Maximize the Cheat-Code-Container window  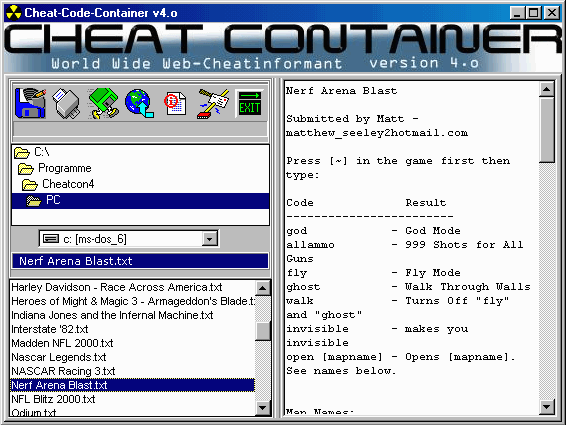(533, 13)
